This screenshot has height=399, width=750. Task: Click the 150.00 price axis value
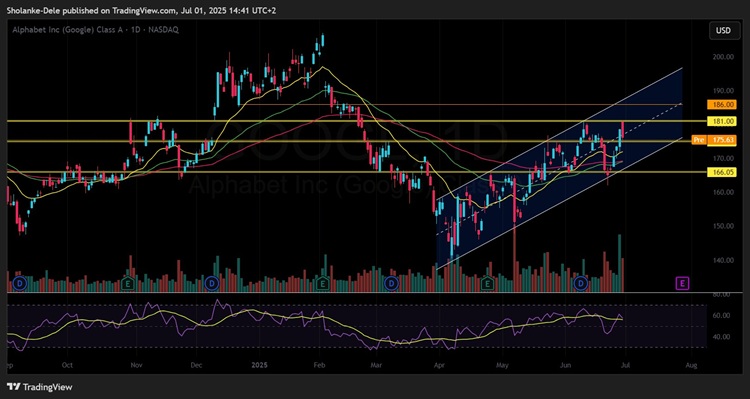(723, 226)
